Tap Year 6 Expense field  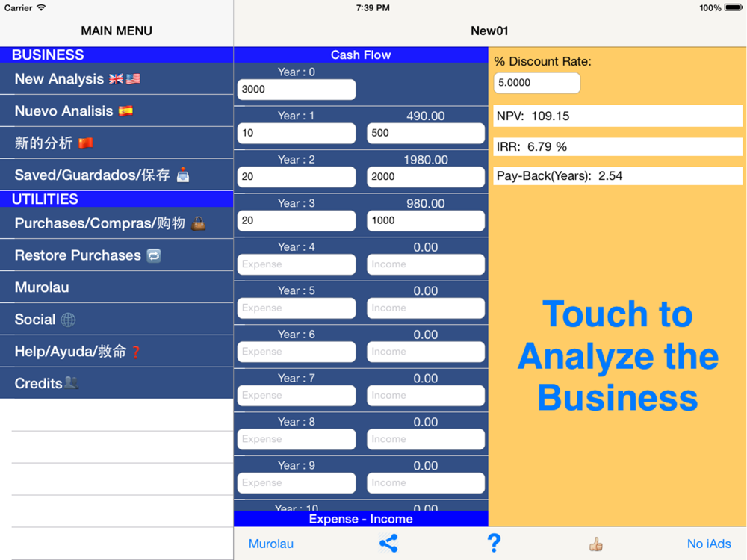pos(297,352)
